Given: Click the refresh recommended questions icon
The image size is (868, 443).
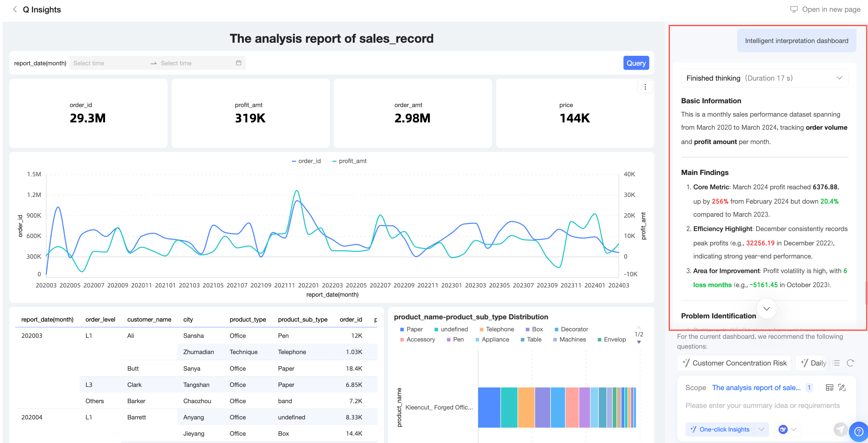Looking at the screenshot, I should click(x=850, y=363).
